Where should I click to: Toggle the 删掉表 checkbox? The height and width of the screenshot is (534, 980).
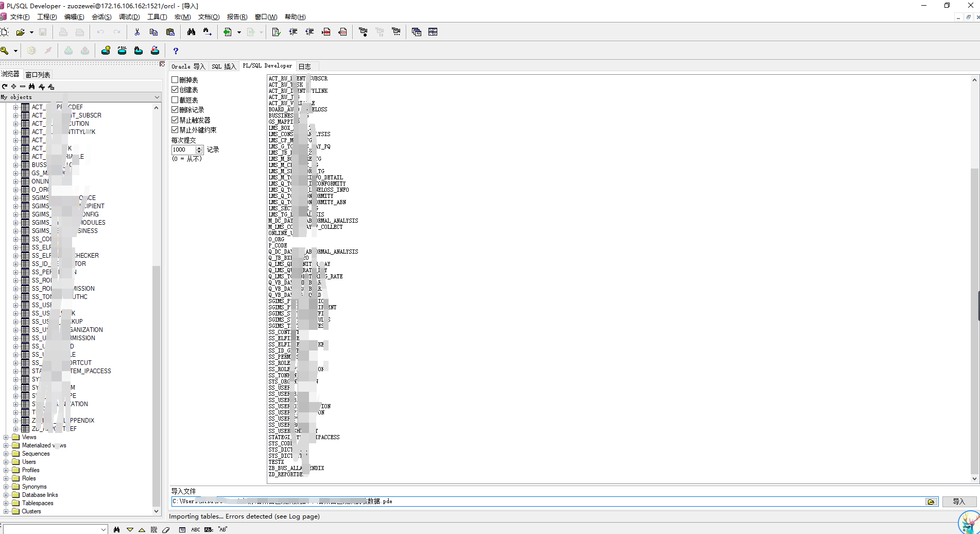175,80
